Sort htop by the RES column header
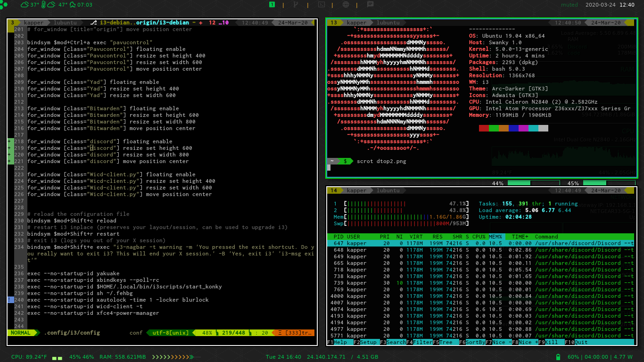The width and height of the screenshot is (644, 362). point(438,237)
